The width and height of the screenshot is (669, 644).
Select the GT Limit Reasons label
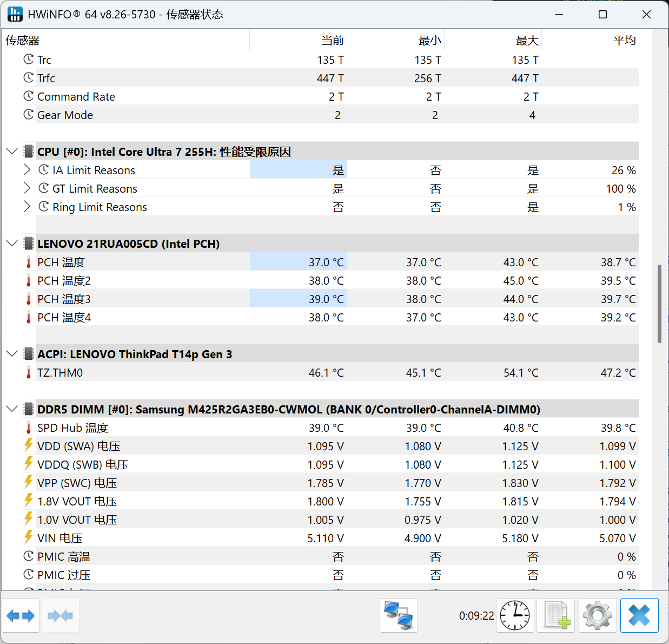95,189
